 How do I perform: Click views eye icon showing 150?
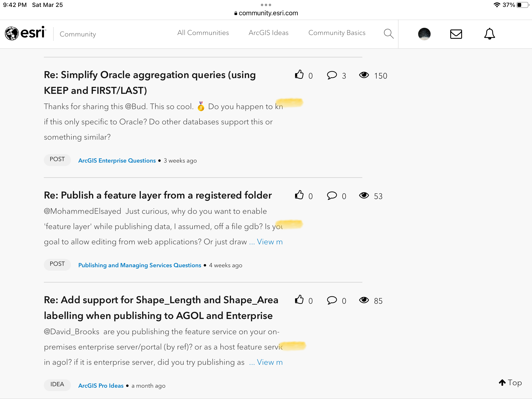click(x=364, y=75)
